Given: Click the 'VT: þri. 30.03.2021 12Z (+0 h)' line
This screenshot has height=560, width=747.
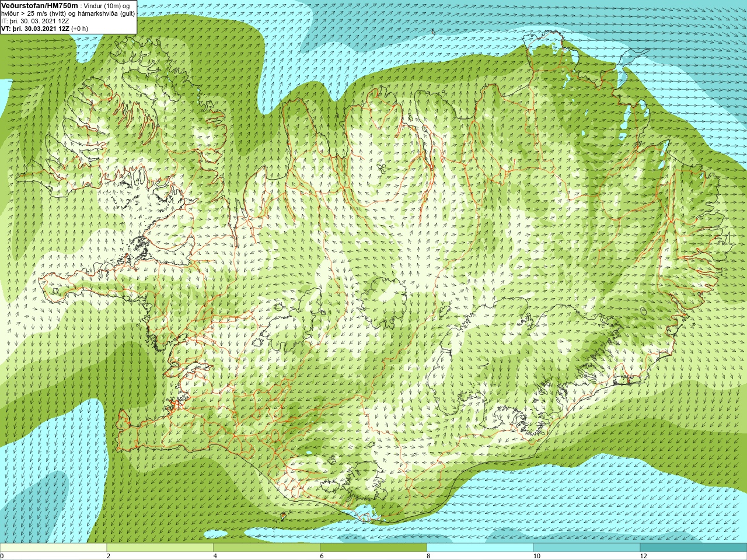Looking at the screenshot, I should 45,29.
